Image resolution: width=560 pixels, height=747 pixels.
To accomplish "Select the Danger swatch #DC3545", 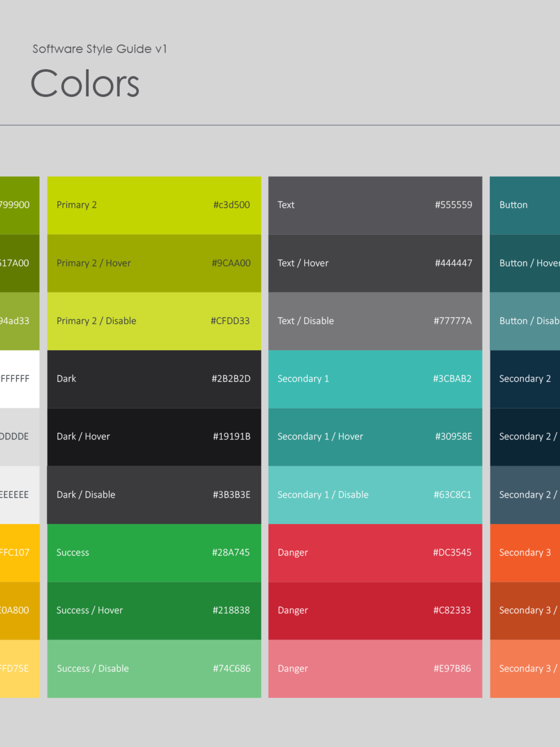I will pyautogui.click(x=375, y=553).
